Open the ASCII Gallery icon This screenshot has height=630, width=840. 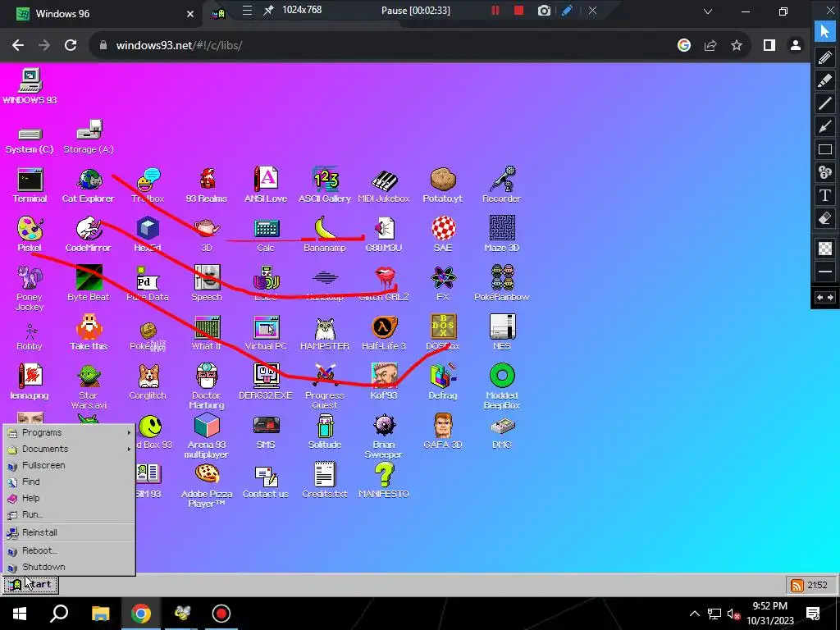[325, 185]
